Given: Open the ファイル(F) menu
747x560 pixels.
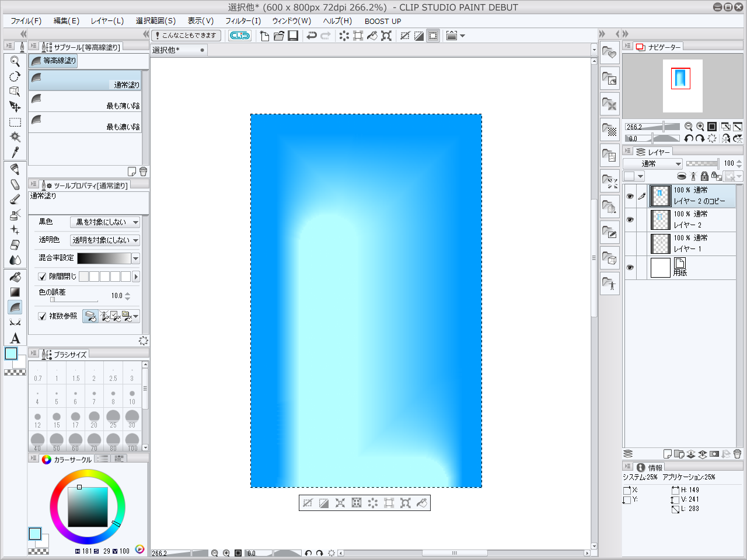Looking at the screenshot, I should [26, 21].
